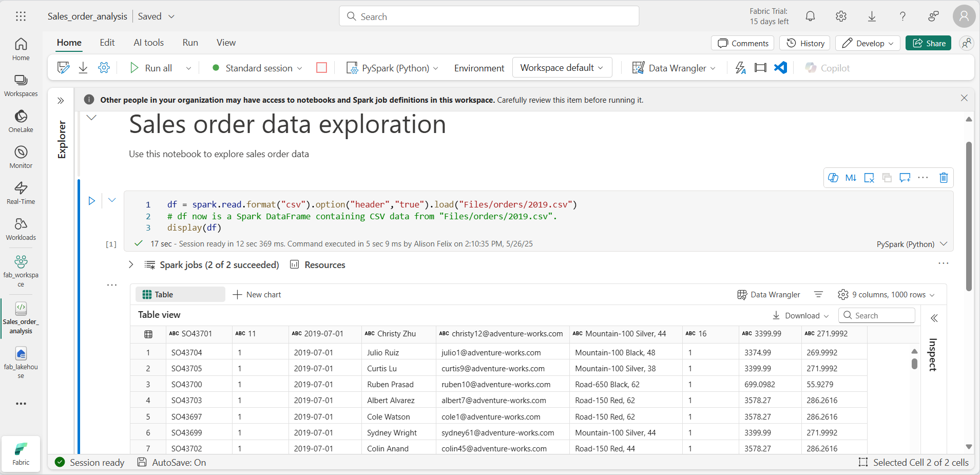Open the sidebar more options ellipsis

[21, 404]
